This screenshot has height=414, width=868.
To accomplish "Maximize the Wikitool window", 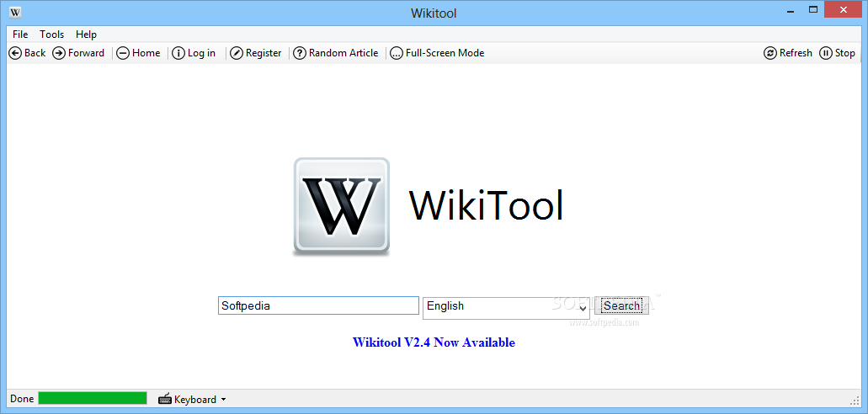I will [812, 10].
